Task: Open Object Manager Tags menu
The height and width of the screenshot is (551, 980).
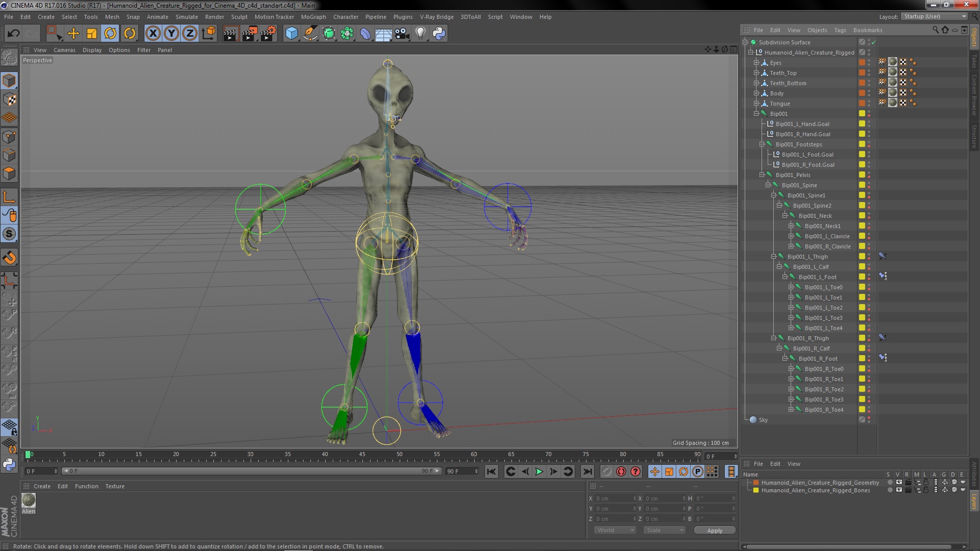Action: [x=840, y=30]
